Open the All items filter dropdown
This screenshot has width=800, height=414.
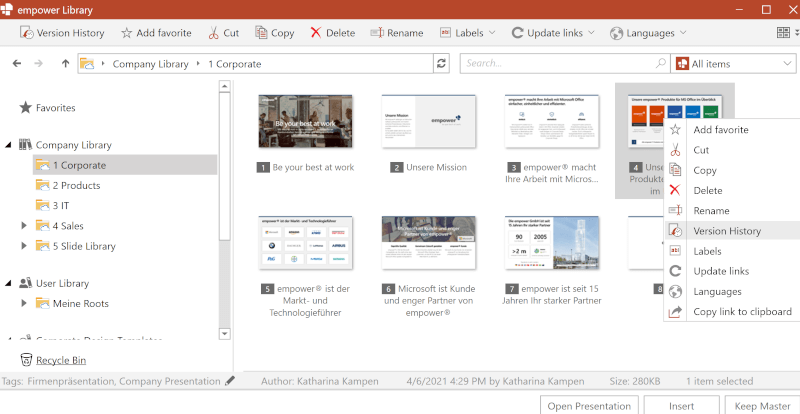click(733, 64)
